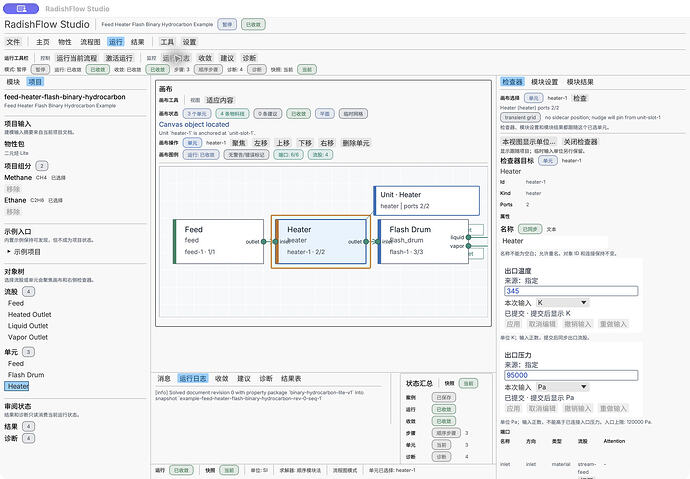
Task: Open the 消息 bottom panel tab
Action: tap(164, 378)
